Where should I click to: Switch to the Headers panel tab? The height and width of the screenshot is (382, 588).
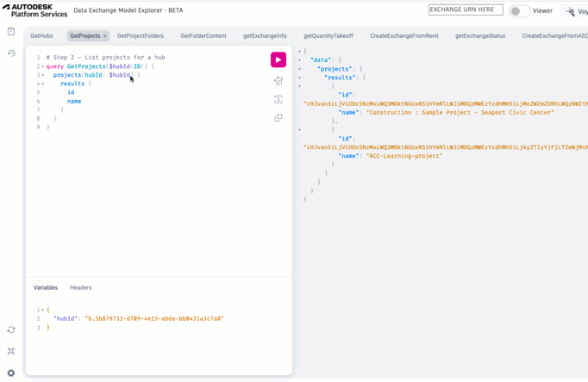click(81, 287)
